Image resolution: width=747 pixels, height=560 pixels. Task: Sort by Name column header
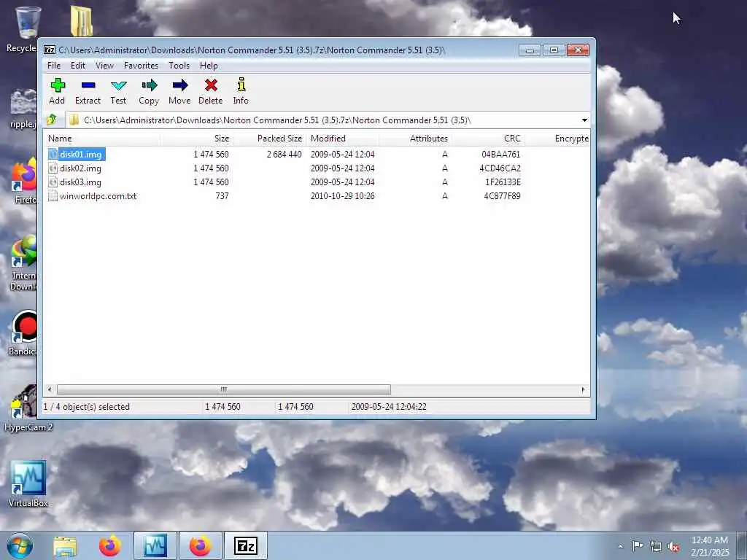point(102,139)
